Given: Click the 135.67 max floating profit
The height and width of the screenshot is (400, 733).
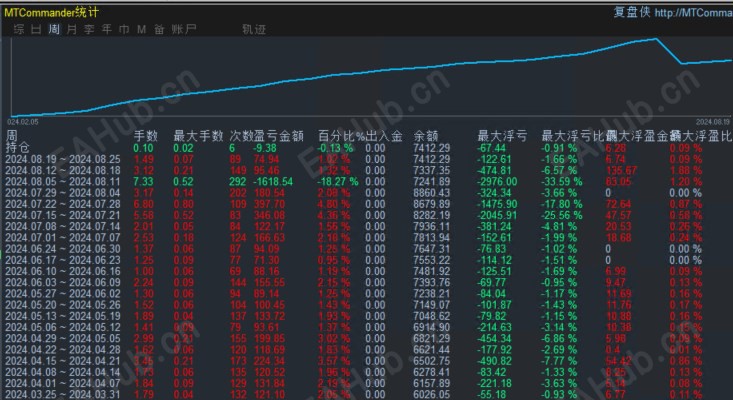Looking at the screenshot, I should [x=621, y=171].
